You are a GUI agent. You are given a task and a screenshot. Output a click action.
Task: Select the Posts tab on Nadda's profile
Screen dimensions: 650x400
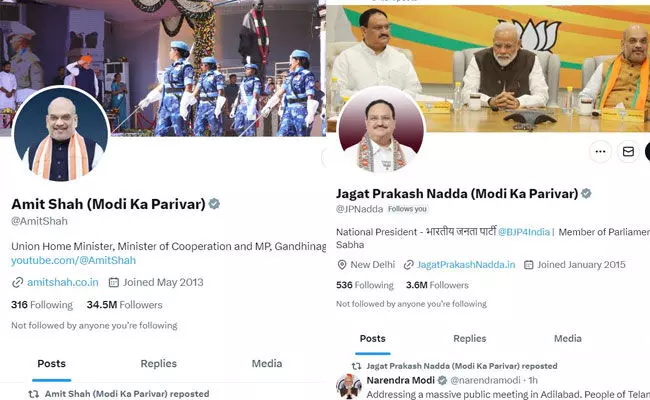click(x=373, y=339)
